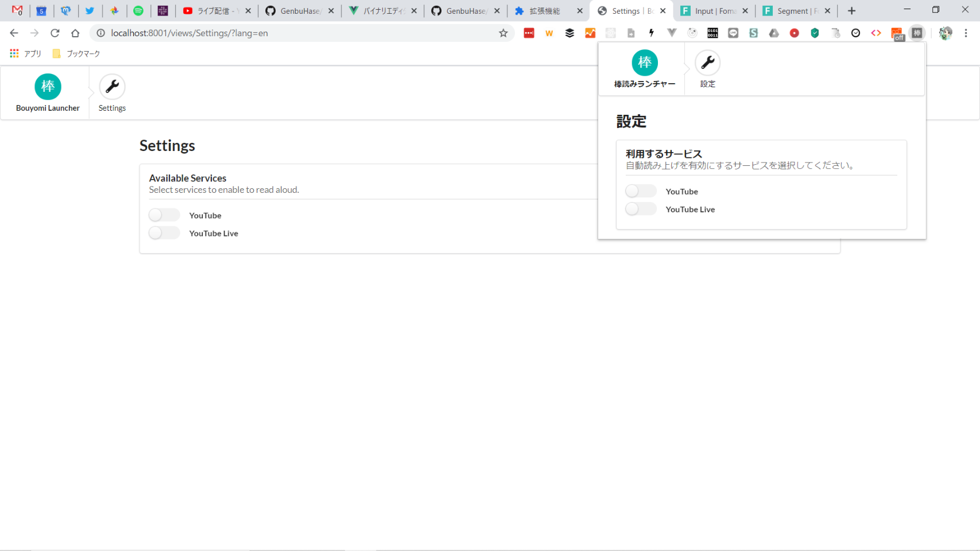Image resolution: width=980 pixels, height=551 pixels.
Task: Open the アプリ apps shortcut
Action: 26,53
